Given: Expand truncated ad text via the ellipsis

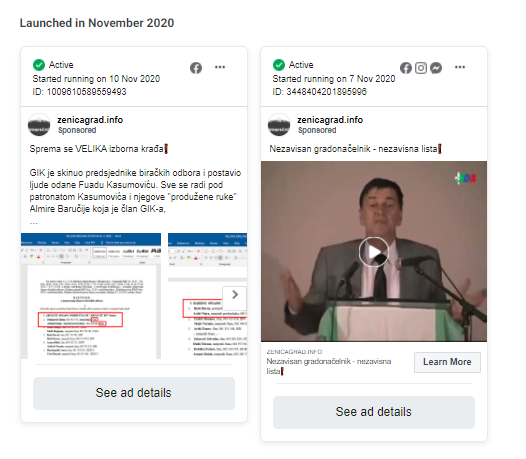Looking at the screenshot, I should (x=34, y=222).
